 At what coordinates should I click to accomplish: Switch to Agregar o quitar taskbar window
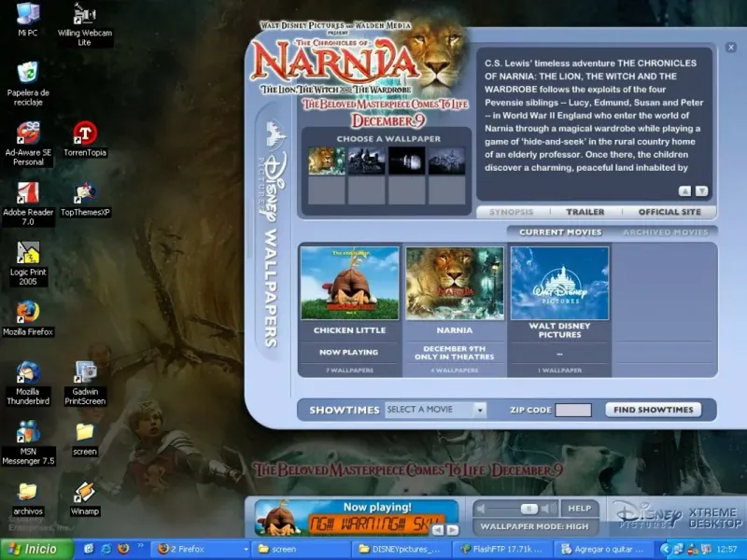coord(602,549)
